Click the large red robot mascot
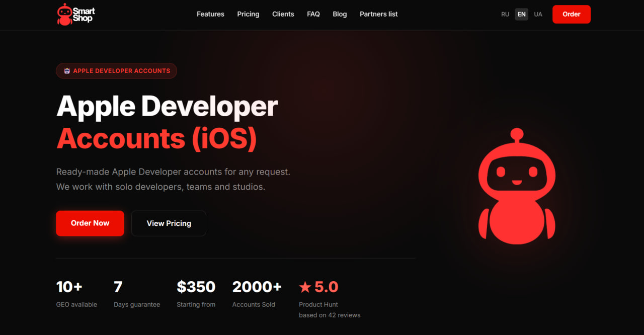The image size is (644, 335). tap(517, 186)
